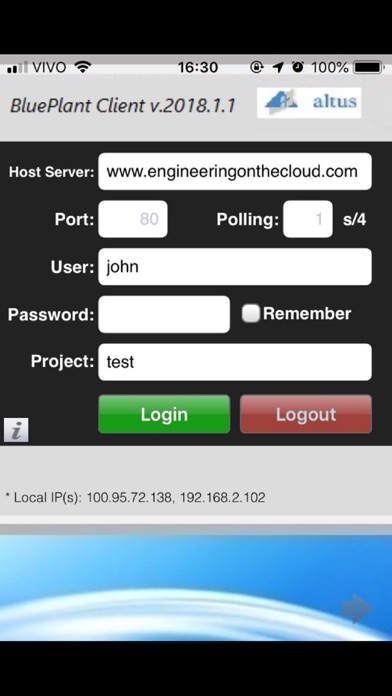This screenshot has width=392, height=696.
Task: Click the Port label
Action: pos(75,219)
